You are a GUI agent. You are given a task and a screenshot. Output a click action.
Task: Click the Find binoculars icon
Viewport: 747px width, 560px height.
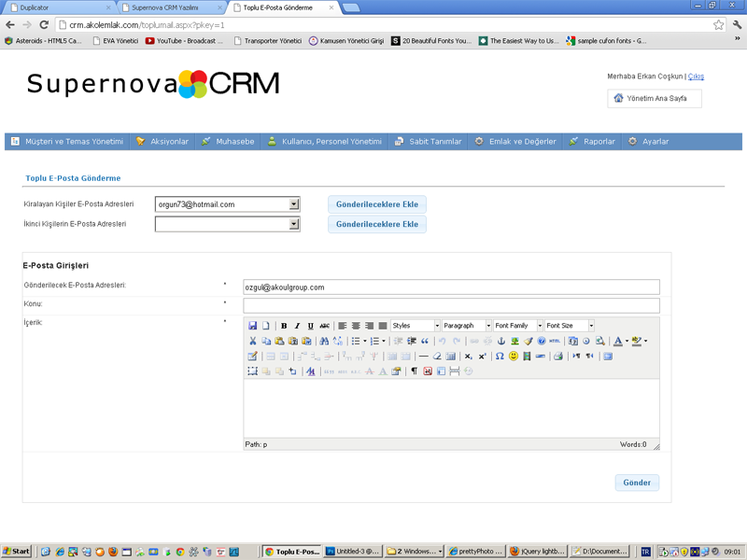click(324, 341)
